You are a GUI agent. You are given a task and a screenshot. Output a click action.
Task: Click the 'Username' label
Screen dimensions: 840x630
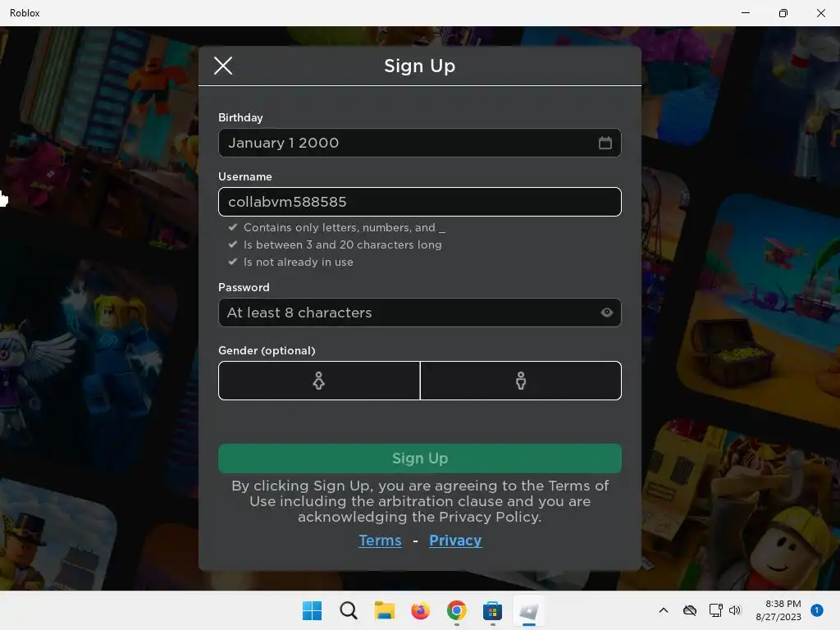244,176
